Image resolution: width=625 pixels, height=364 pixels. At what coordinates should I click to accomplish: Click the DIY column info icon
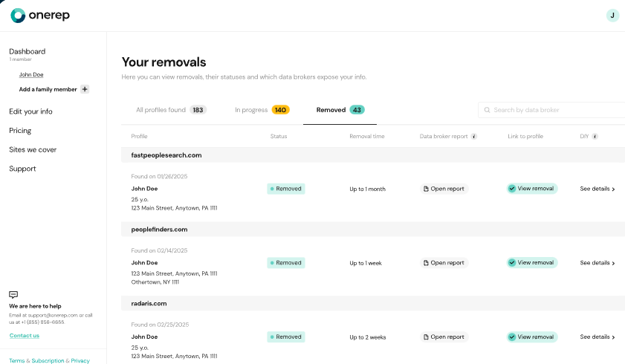coord(595,137)
